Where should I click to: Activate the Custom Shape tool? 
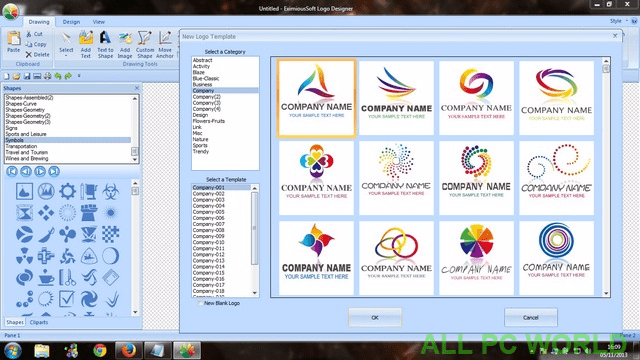[x=144, y=44]
